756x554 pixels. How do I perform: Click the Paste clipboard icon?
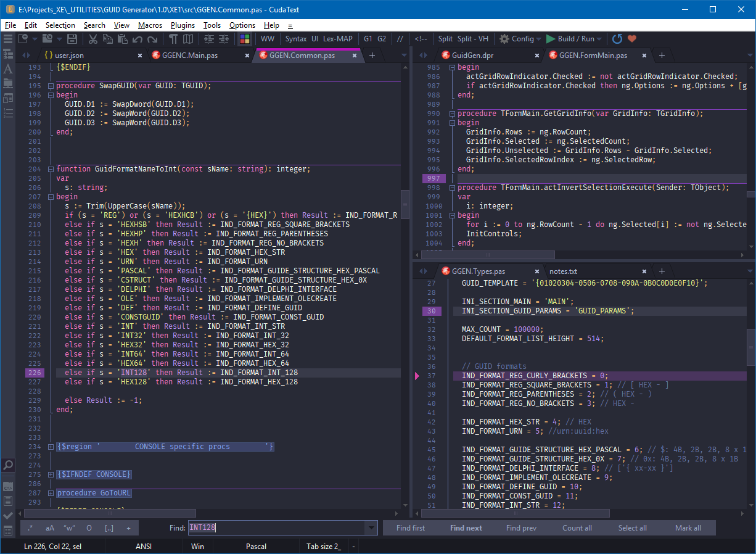point(122,39)
